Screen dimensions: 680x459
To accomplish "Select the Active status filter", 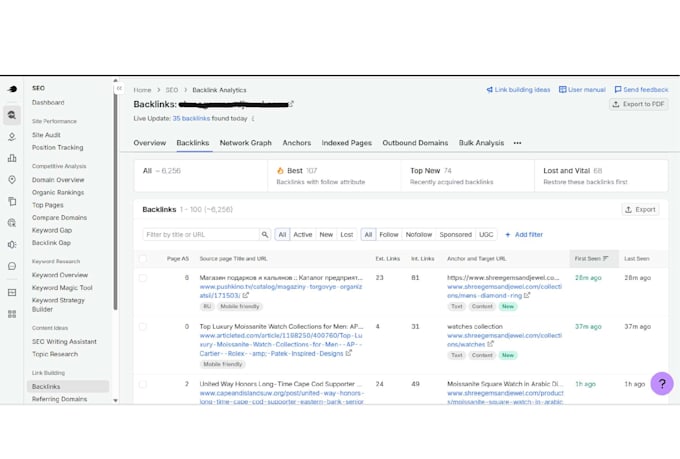I will click(x=303, y=234).
